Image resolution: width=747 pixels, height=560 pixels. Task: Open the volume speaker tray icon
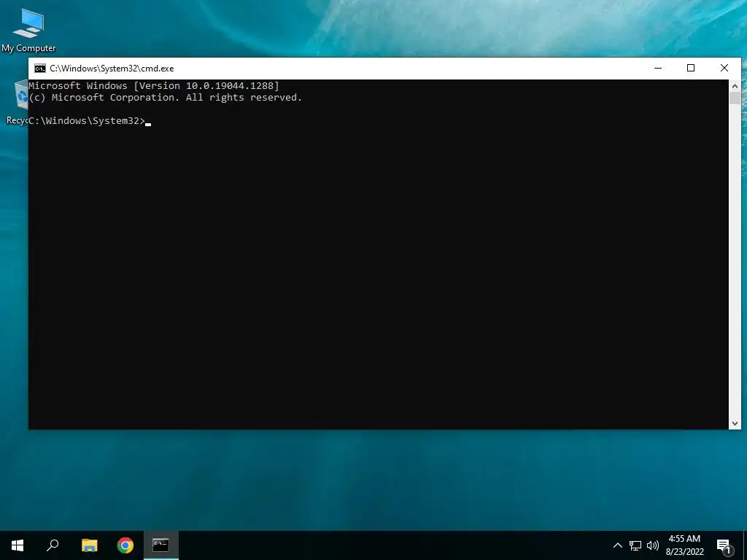coord(653,545)
